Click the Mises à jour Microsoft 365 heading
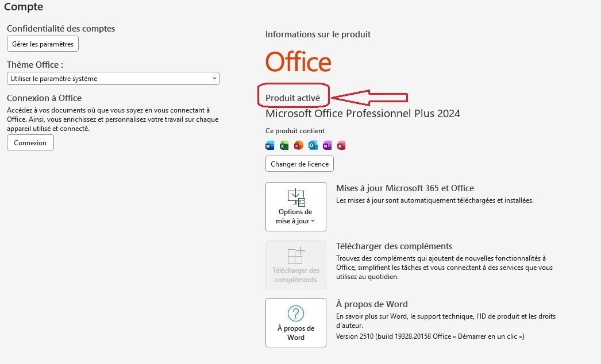 404,188
